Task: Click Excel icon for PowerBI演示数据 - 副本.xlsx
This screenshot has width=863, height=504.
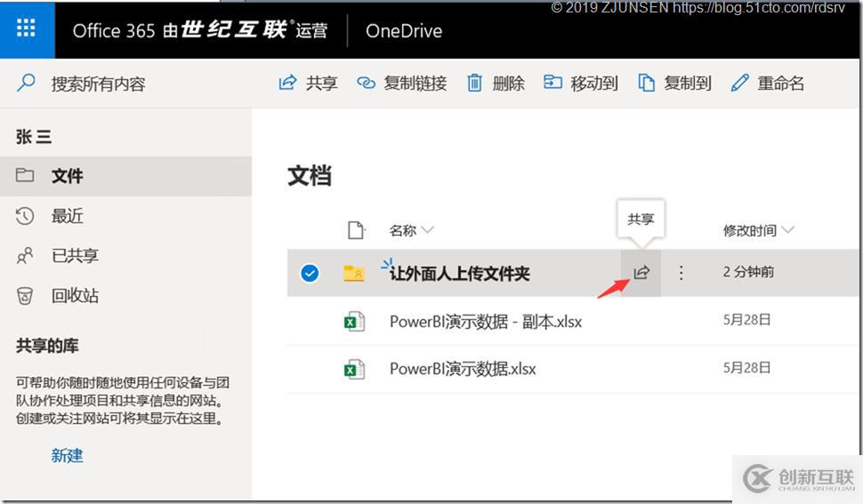Action: coord(354,321)
